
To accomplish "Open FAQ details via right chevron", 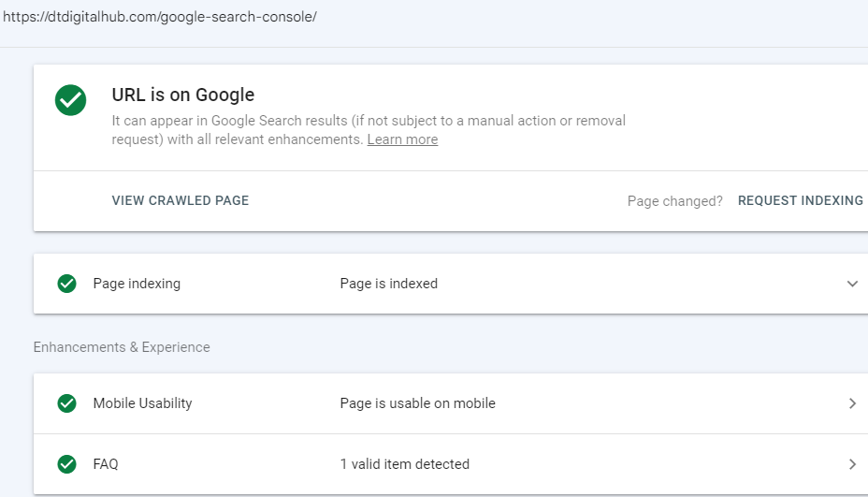I will pos(852,464).
